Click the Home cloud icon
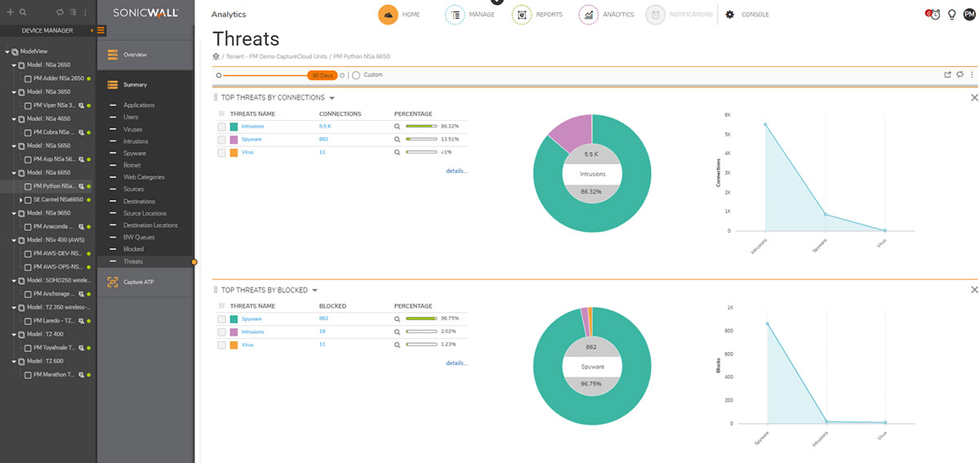Screen dimensions: 980x463 click(389, 15)
